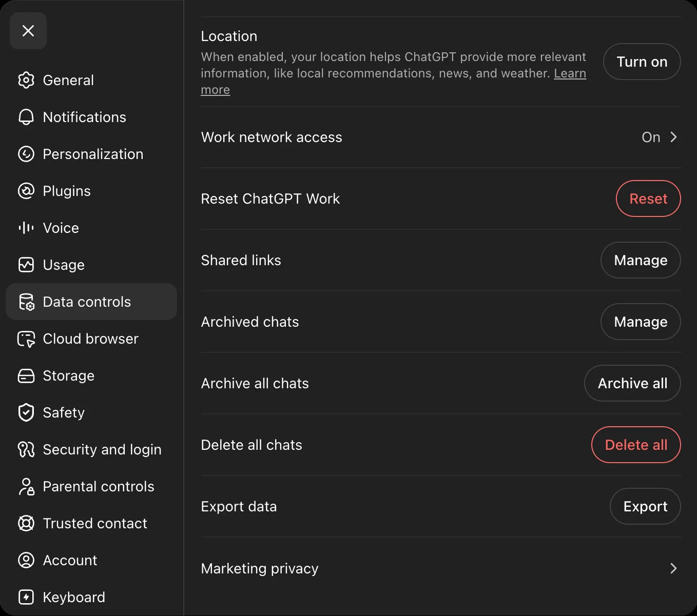Click the Work network access label

(x=272, y=137)
